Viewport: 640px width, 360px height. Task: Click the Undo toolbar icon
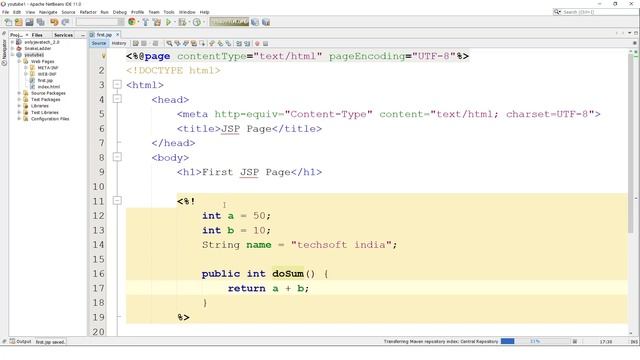tap(54, 22)
